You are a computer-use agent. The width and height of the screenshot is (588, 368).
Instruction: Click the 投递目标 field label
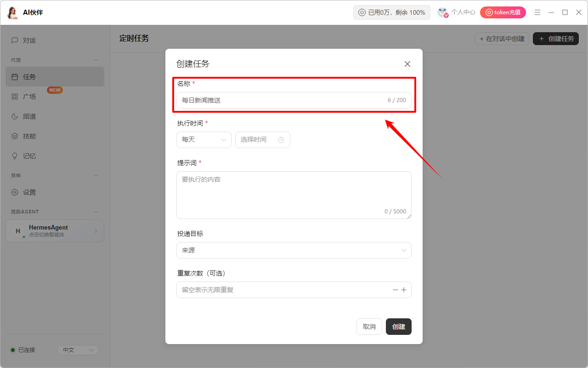pos(190,234)
